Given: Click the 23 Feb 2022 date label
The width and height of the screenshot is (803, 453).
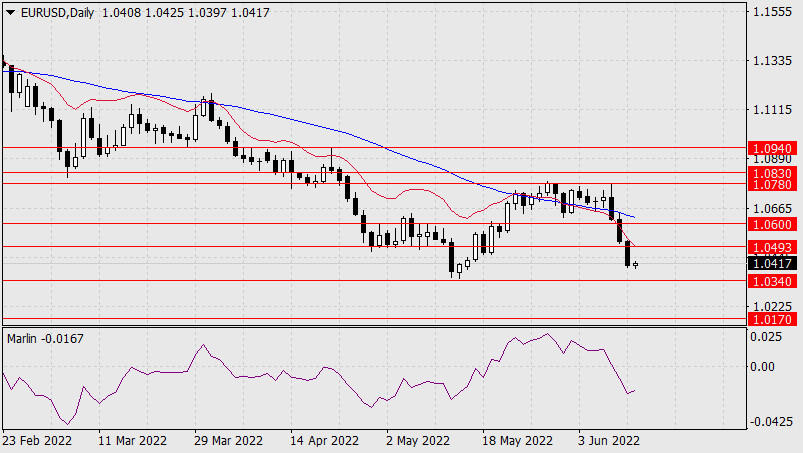Looking at the screenshot, I should (37, 441).
